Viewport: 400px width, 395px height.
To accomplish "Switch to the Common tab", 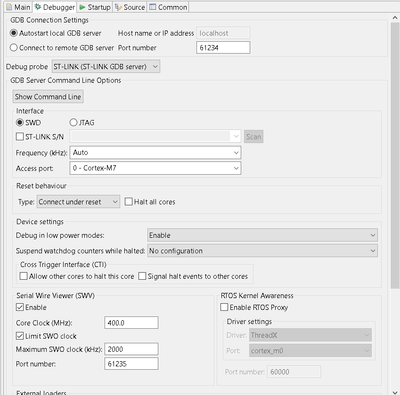I will [168, 7].
